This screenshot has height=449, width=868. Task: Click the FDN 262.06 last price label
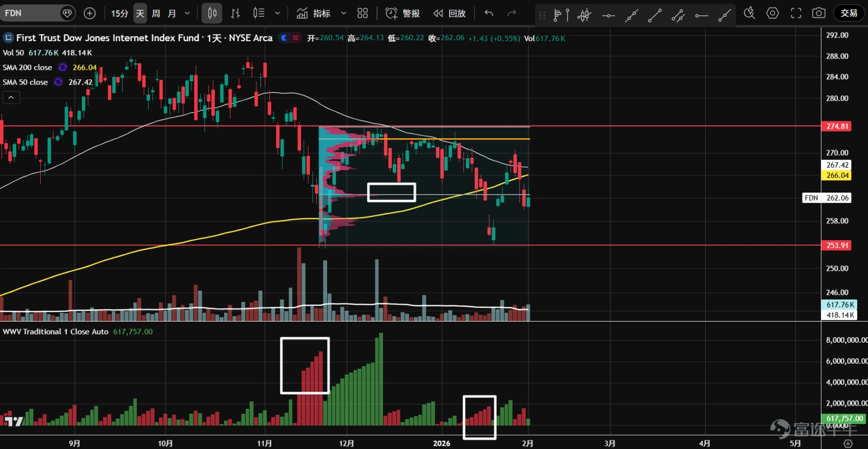[827, 198]
